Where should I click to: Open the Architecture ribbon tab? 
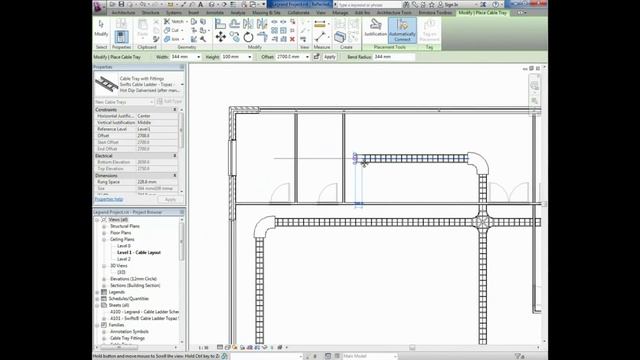[123, 13]
